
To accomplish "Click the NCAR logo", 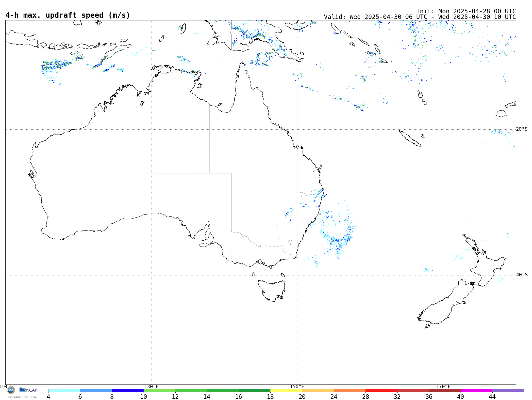I will click(x=28, y=390).
